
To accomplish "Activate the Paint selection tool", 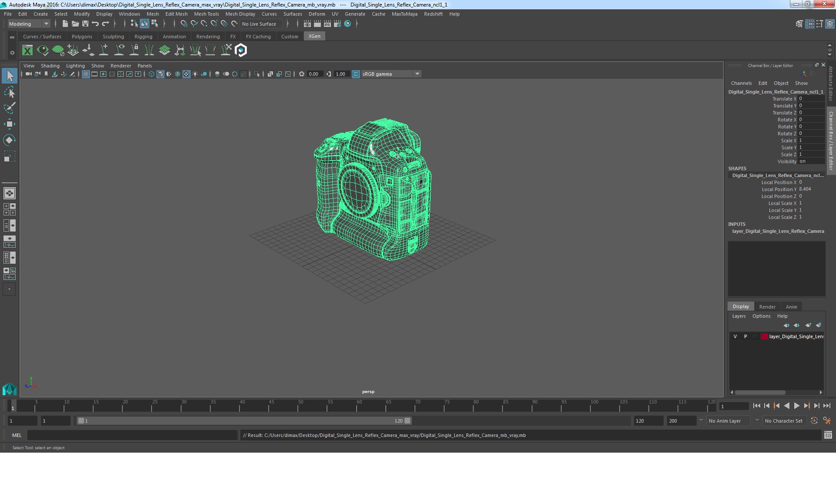I will (9, 108).
